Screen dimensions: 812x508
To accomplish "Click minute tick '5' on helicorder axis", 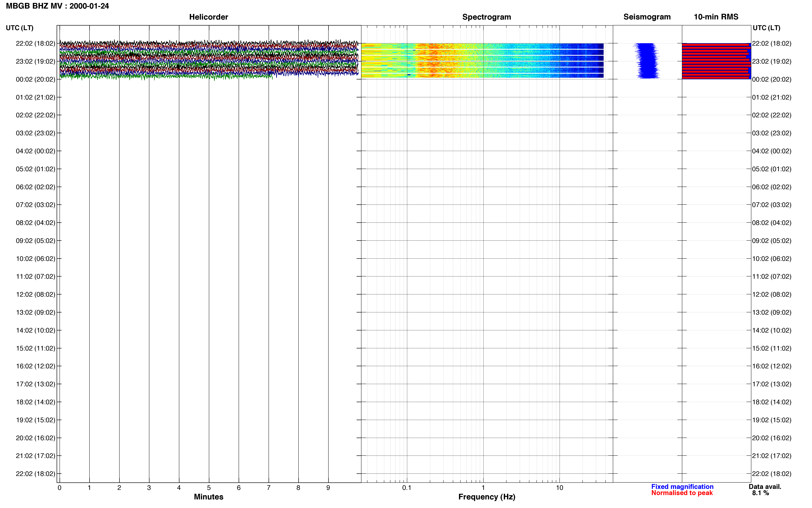I will [209, 488].
